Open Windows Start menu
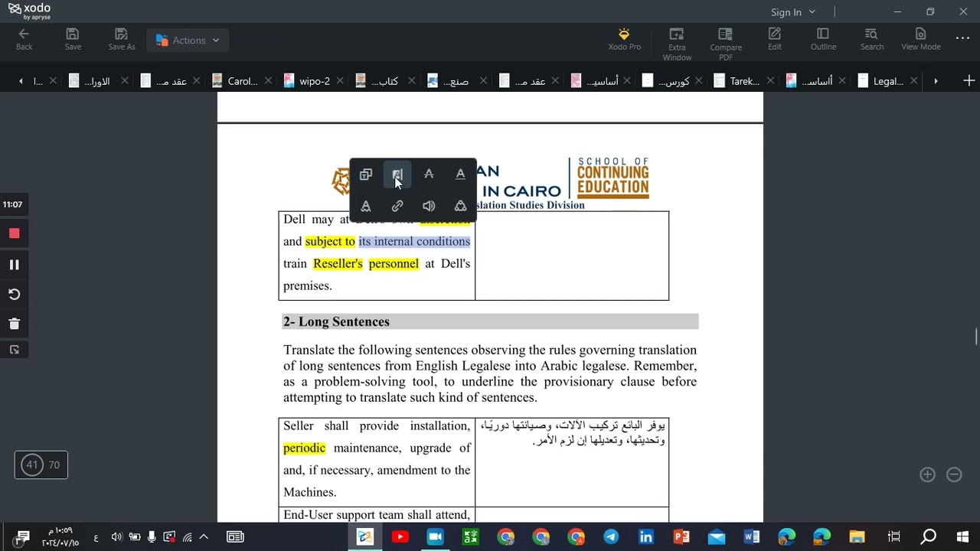The height and width of the screenshot is (551, 980). click(963, 537)
